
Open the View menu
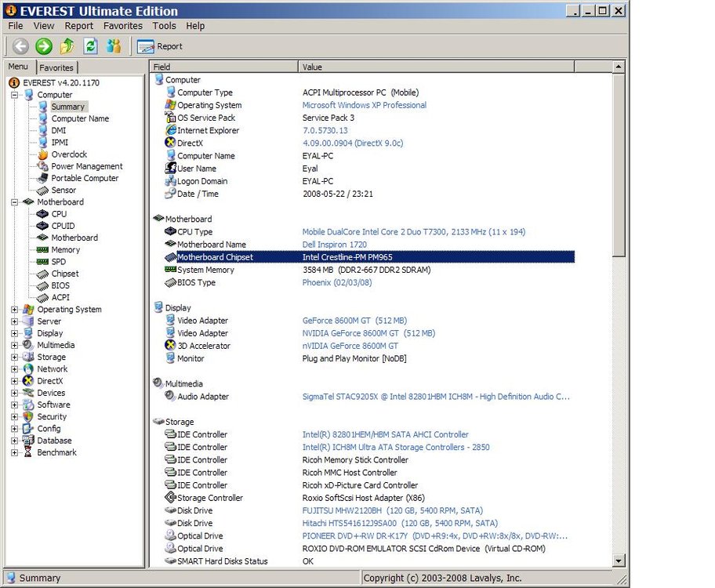(43, 26)
